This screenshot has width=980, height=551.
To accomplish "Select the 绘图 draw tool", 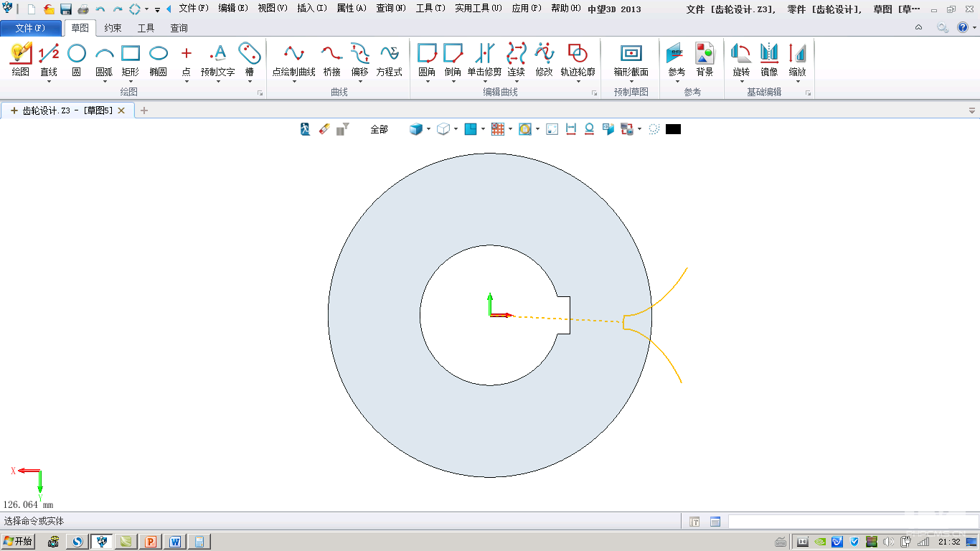I will [21, 60].
